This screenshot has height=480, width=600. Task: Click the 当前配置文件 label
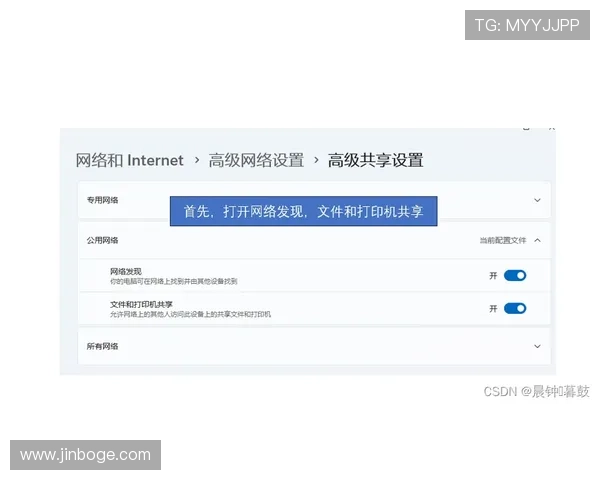click(502, 240)
